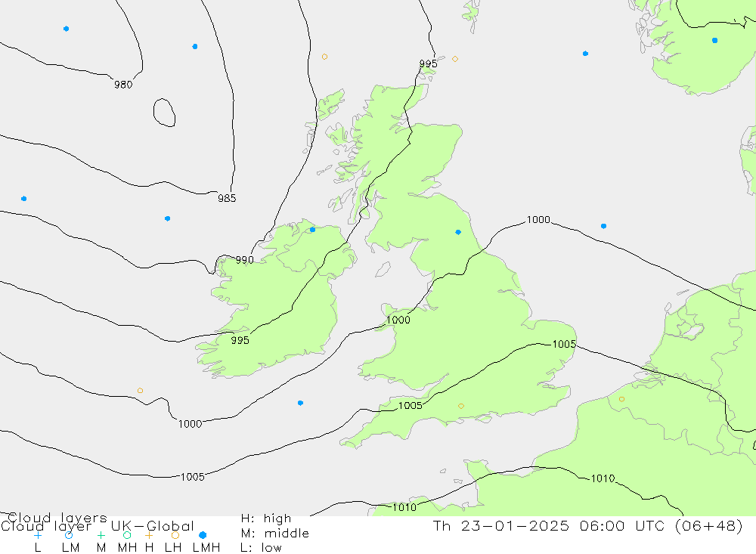Click the 980 isobar label
The image size is (756, 554).
tap(123, 85)
